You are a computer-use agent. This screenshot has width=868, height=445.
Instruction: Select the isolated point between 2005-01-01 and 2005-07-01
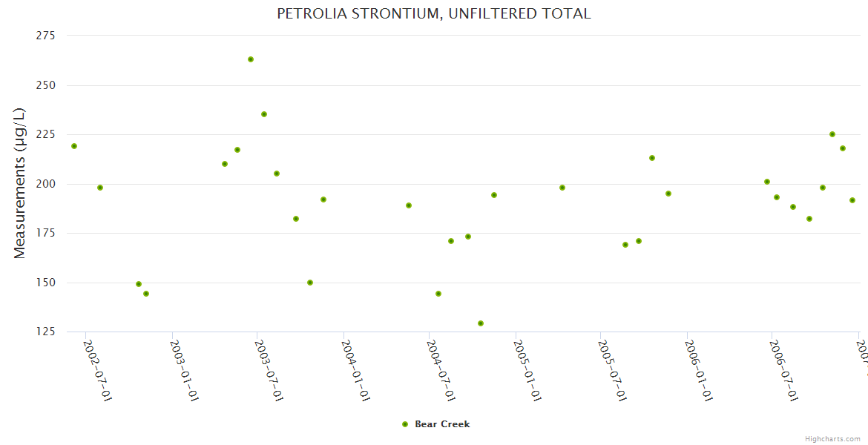pos(562,188)
